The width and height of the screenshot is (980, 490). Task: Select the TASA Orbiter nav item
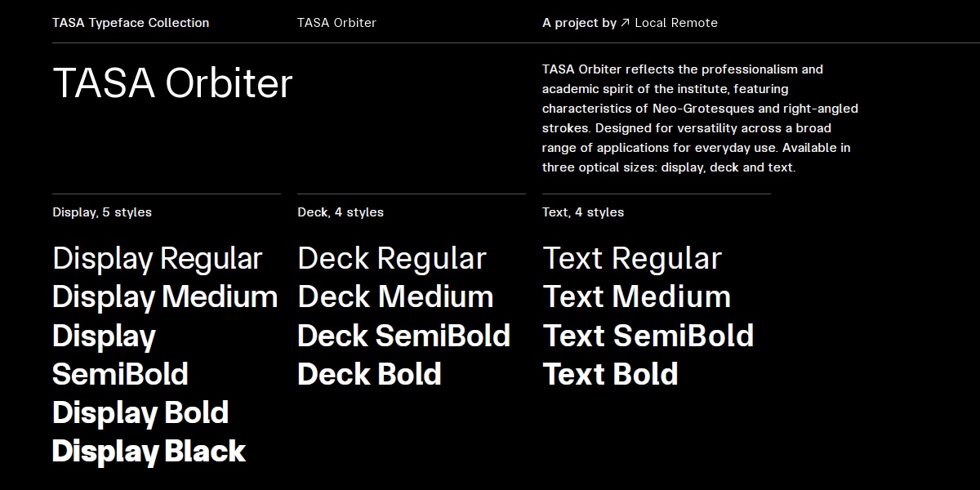point(336,22)
